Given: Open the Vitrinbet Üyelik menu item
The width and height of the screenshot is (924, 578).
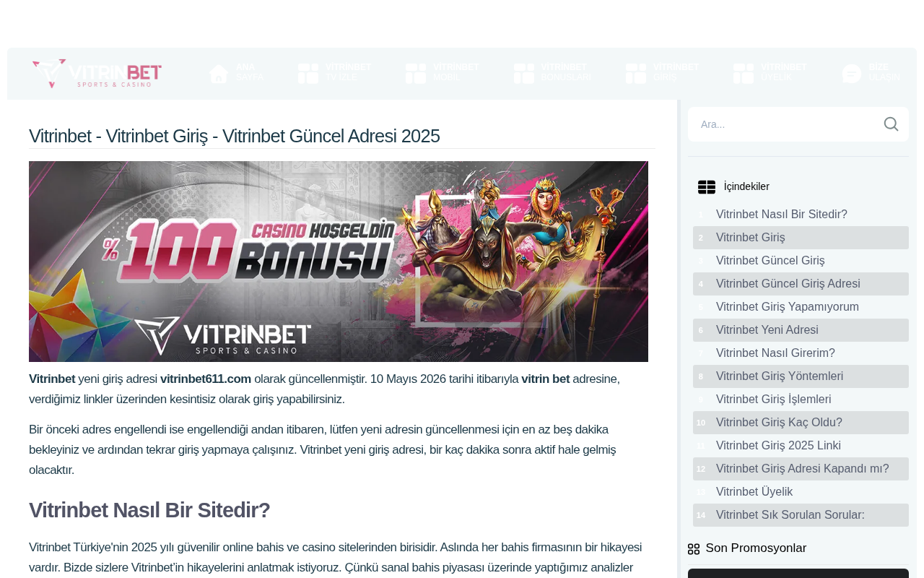Looking at the screenshot, I should click(770, 74).
